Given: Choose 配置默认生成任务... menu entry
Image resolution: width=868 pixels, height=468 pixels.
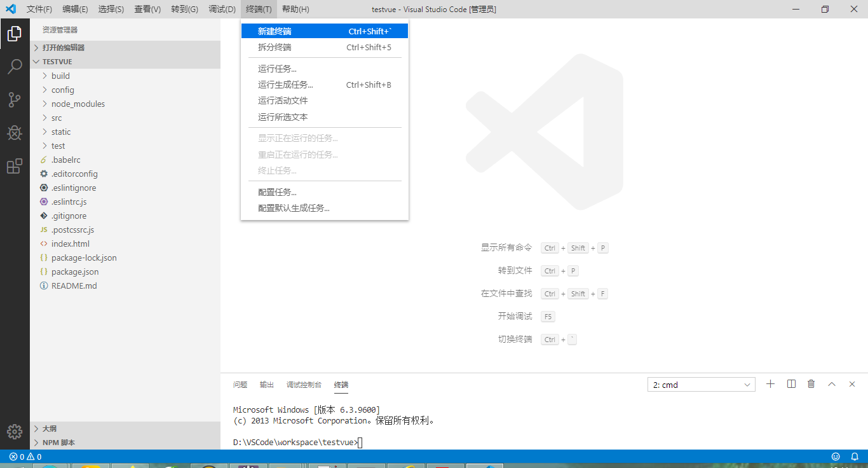Looking at the screenshot, I should click(325, 208).
